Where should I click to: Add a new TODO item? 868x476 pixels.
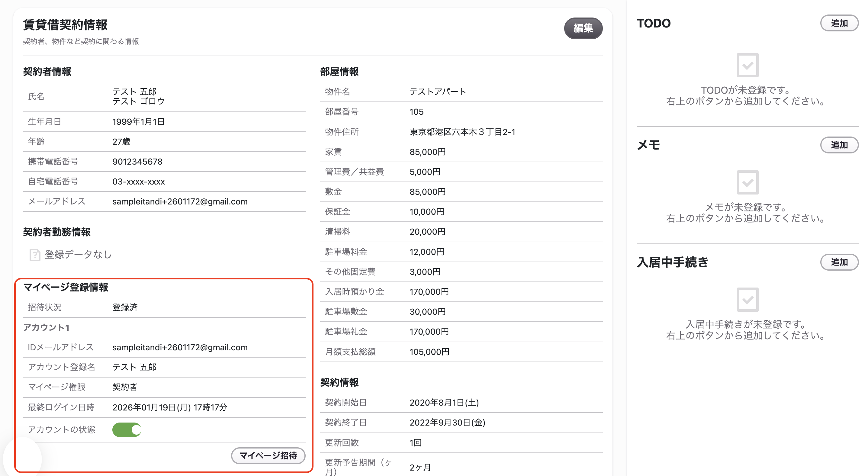(839, 23)
